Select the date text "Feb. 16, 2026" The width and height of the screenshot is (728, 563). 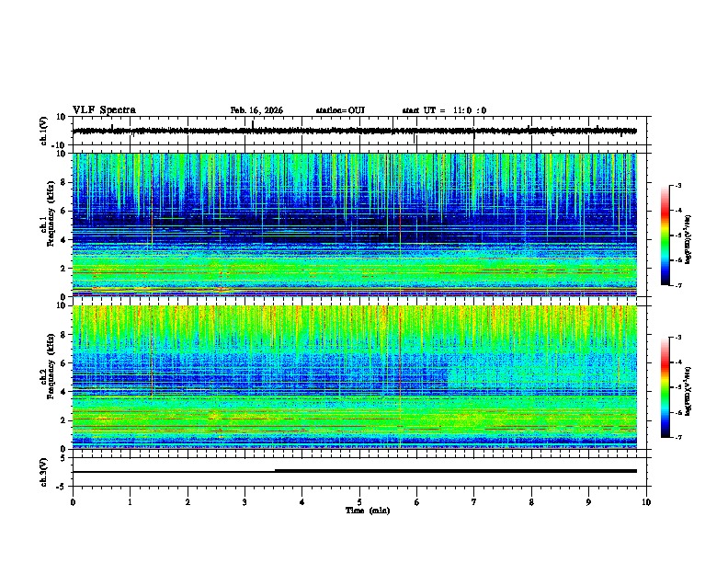[x=256, y=110]
